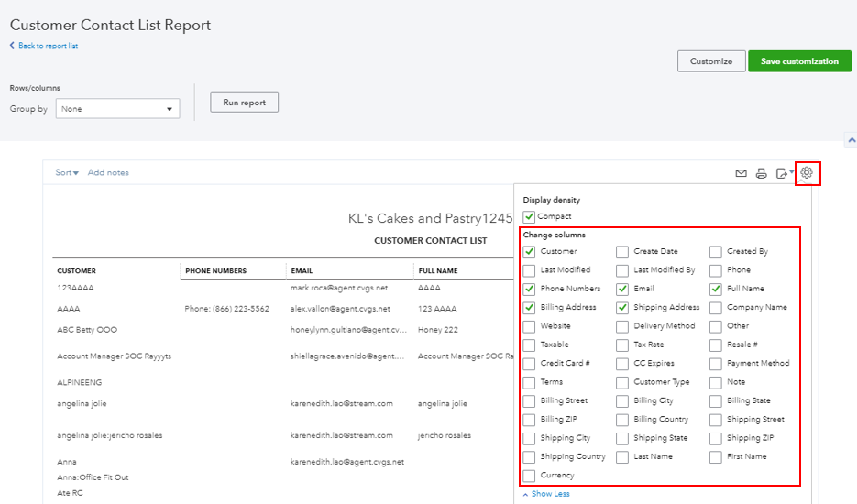Open the Sort dropdown menu
Image resolution: width=857 pixels, height=504 pixels.
click(x=67, y=173)
